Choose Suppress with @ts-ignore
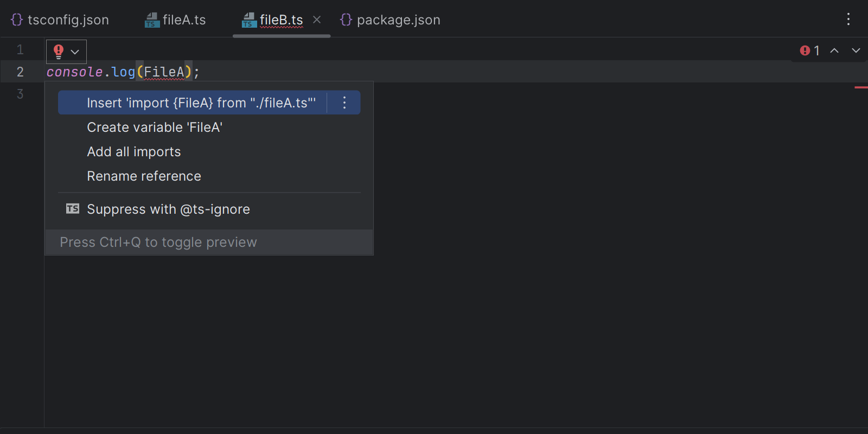This screenshot has width=868, height=434. click(168, 209)
